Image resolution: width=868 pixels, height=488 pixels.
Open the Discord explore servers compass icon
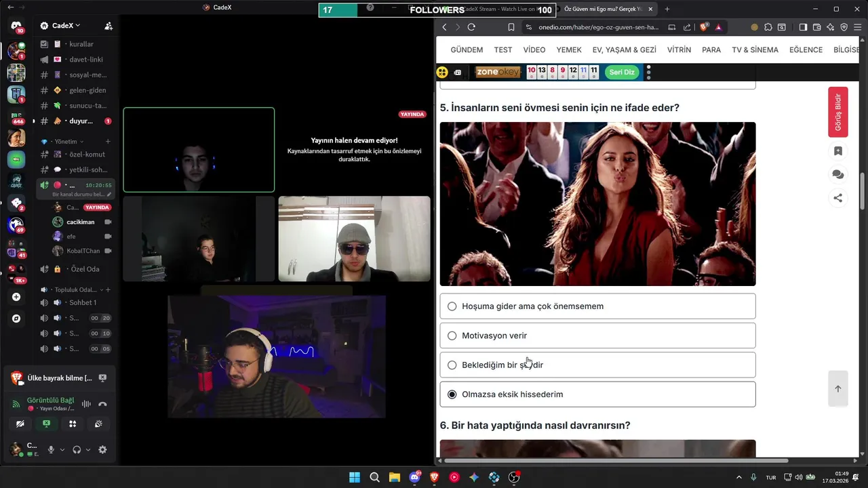(16, 319)
